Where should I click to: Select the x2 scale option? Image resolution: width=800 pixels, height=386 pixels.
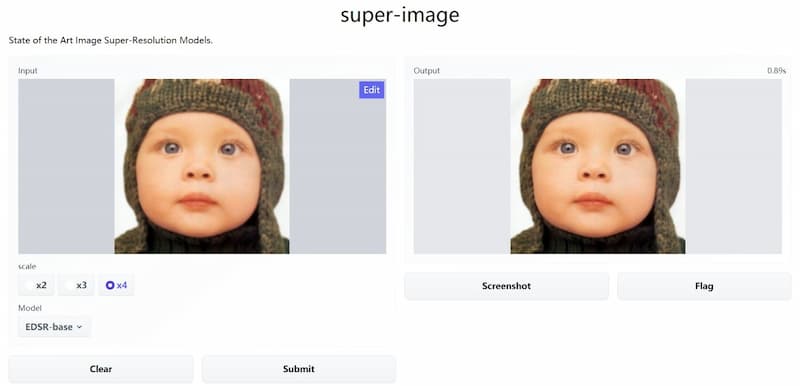pyautogui.click(x=36, y=286)
